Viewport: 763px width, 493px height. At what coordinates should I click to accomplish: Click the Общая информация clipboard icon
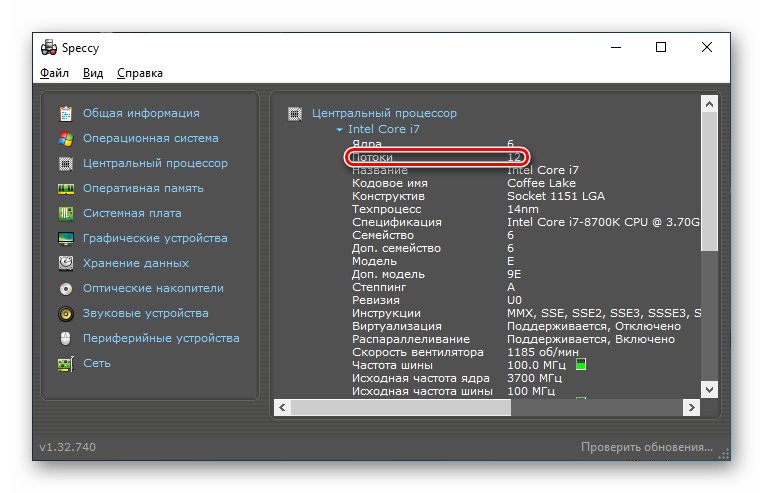(x=66, y=113)
